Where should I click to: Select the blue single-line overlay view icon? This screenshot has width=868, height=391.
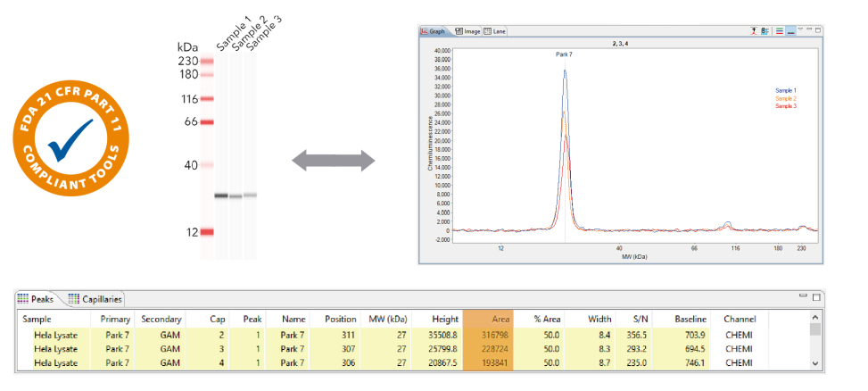pos(790,30)
